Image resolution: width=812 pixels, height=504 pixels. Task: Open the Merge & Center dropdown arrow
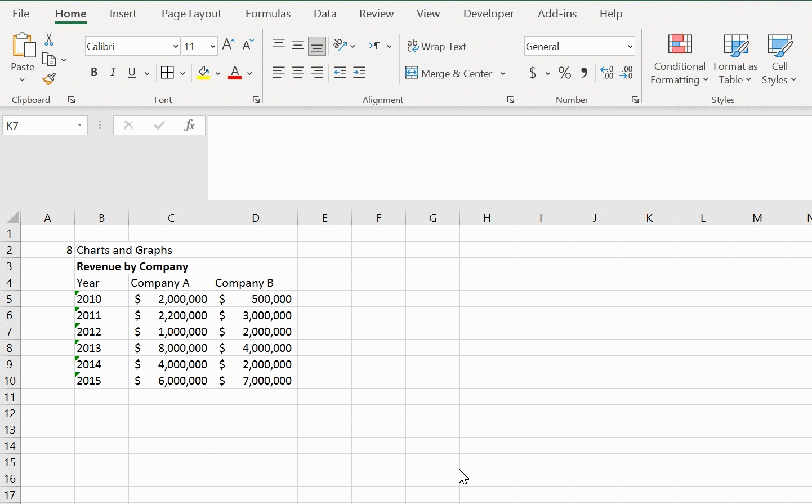(503, 73)
